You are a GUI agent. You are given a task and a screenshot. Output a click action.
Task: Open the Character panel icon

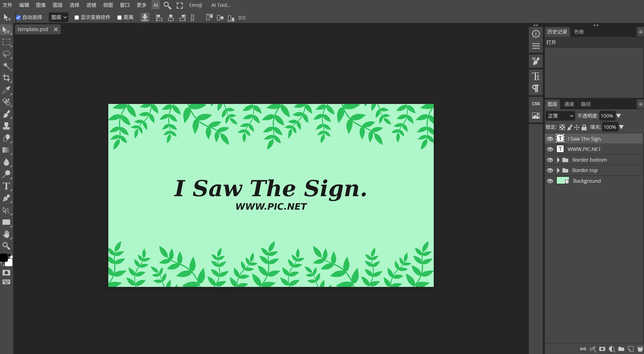click(x=536, y=76)
